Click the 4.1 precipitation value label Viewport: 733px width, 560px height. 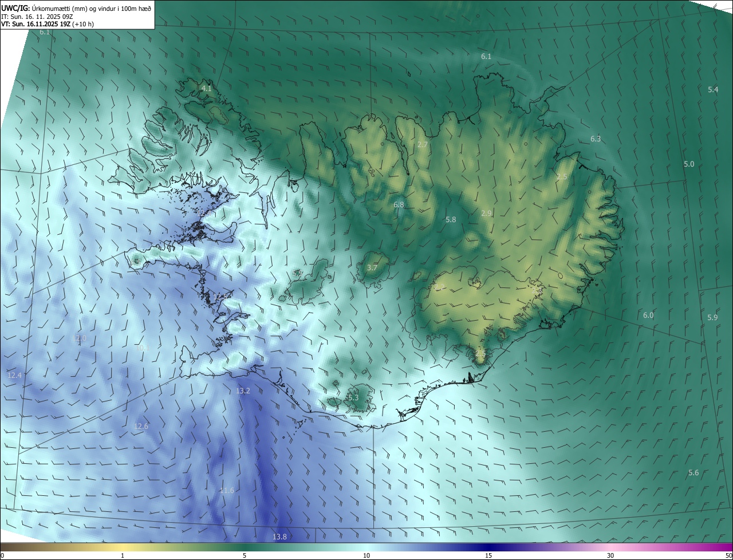pos(206,88)
